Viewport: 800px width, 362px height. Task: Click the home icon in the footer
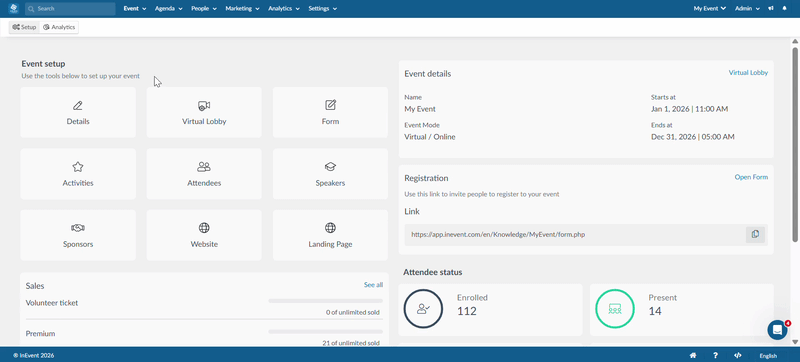click(x=693, y=355)
